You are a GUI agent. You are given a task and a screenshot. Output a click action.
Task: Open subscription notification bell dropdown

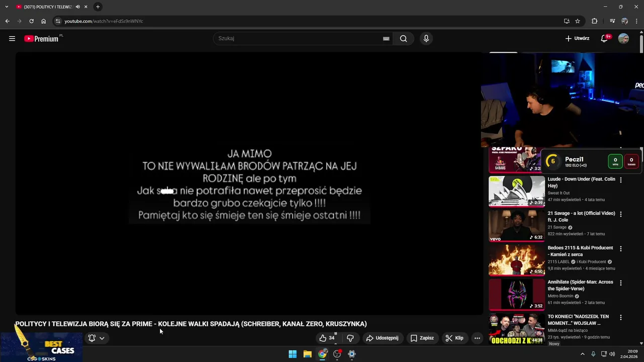click(96, 338)
